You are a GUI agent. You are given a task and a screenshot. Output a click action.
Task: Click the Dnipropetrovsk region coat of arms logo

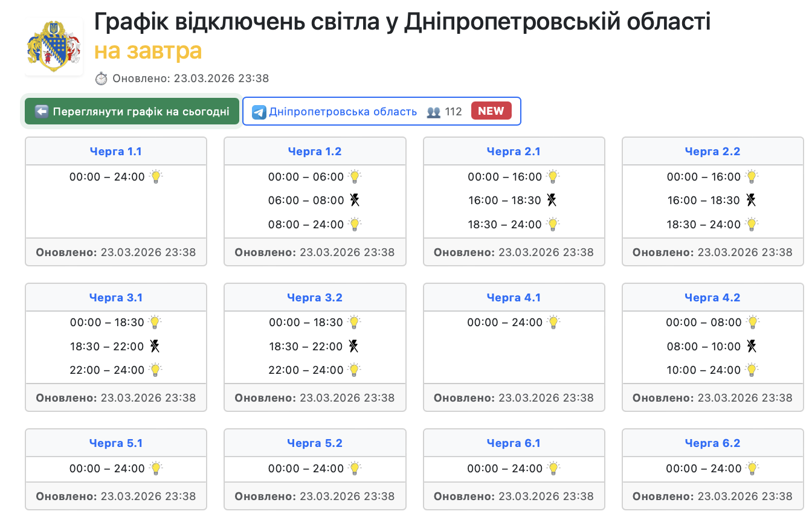coord(54,47)
